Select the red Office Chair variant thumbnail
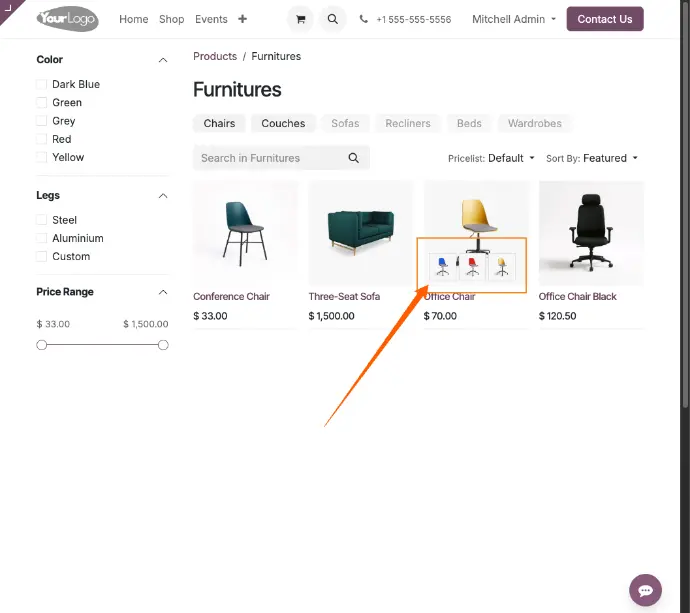This screenshot has height=613, width=690. pos(472,267)
